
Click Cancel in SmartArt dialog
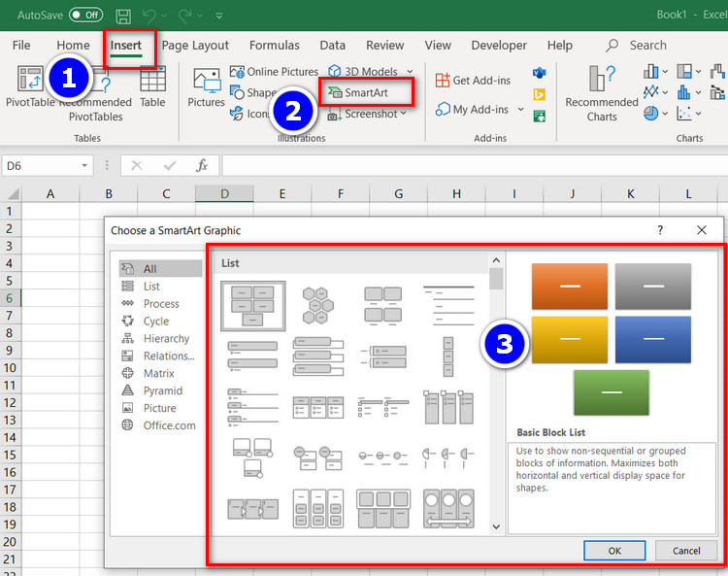pyautogui.click(x=686, y=551)
